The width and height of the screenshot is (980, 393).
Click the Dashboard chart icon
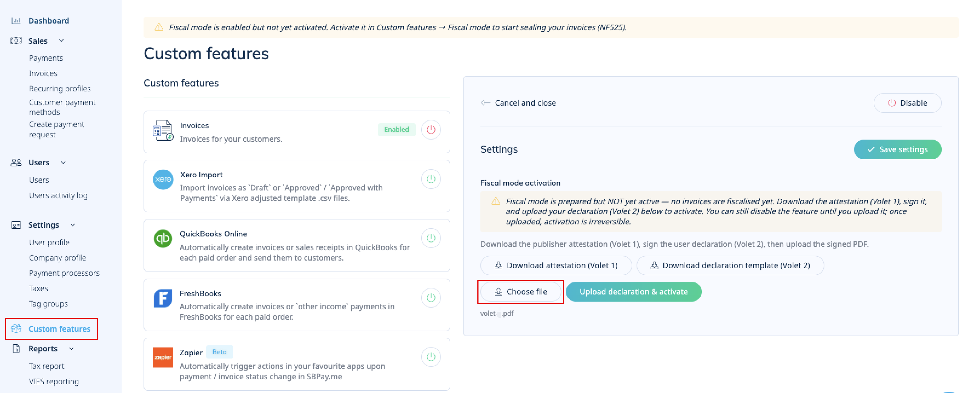coord(16,21)
